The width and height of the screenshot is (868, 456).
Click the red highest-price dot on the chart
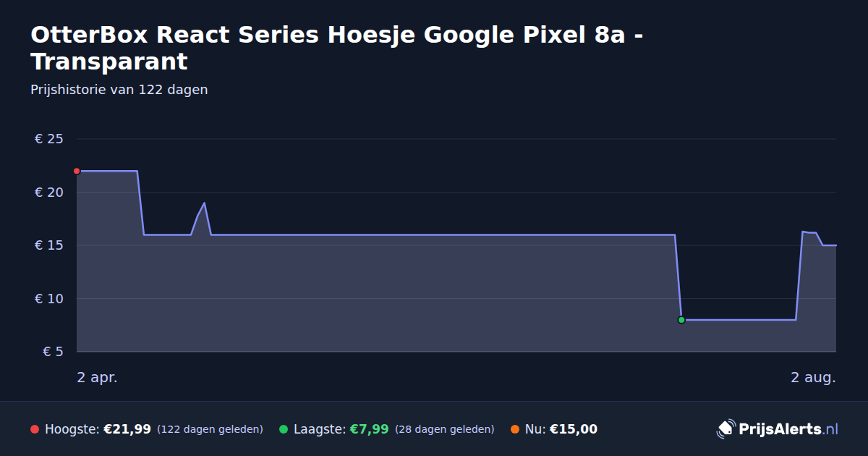(77, 171)
